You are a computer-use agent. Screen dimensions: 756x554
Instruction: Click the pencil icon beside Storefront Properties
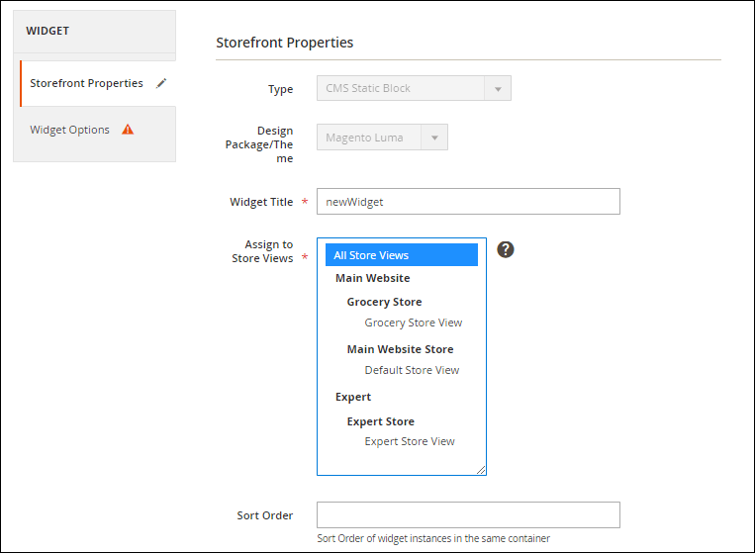pos(161,83)
